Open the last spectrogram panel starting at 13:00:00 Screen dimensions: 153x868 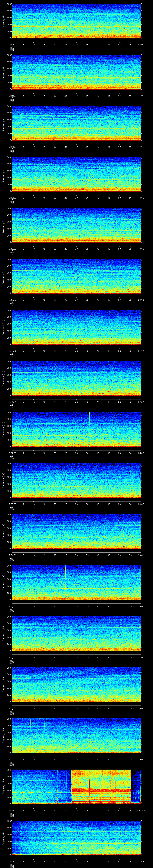click(76, 838)
